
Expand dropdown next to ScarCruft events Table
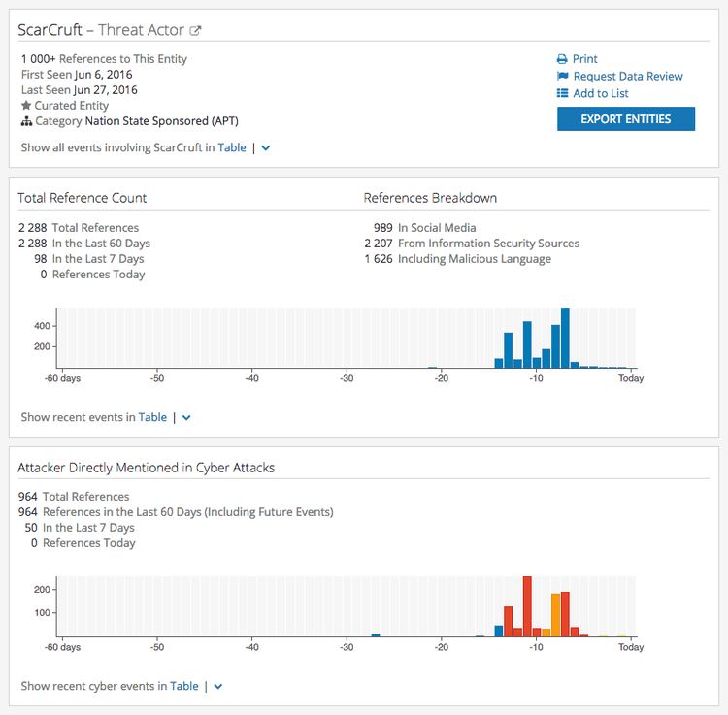pyautogui.click(x=266, y=148)
